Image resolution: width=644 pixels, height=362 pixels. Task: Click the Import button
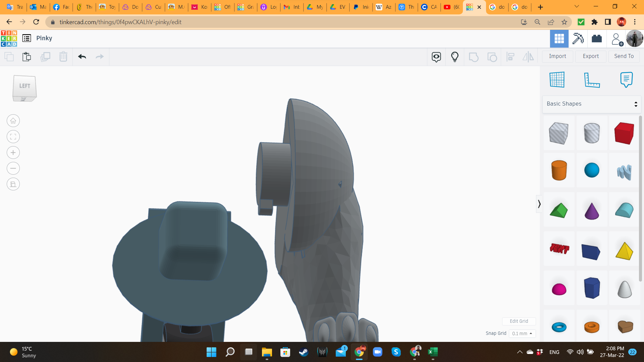[x=557, y=56]
